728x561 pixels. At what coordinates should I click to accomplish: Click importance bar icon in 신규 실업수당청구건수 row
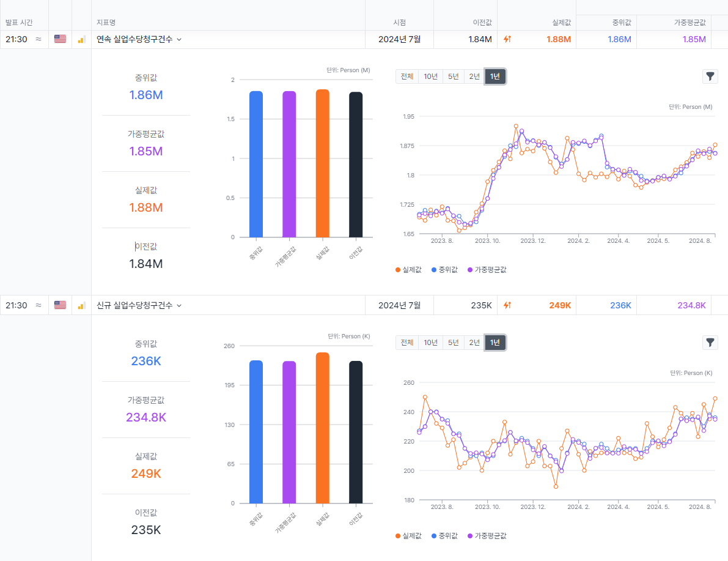(81, 306)
